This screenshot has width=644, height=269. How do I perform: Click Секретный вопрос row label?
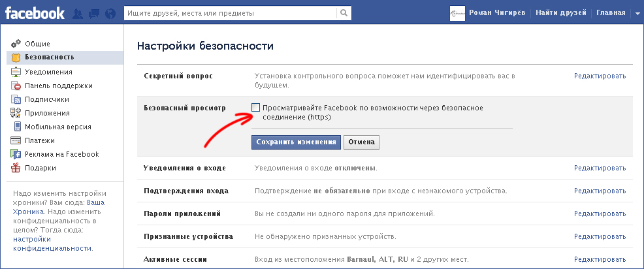tap(178, 76)
